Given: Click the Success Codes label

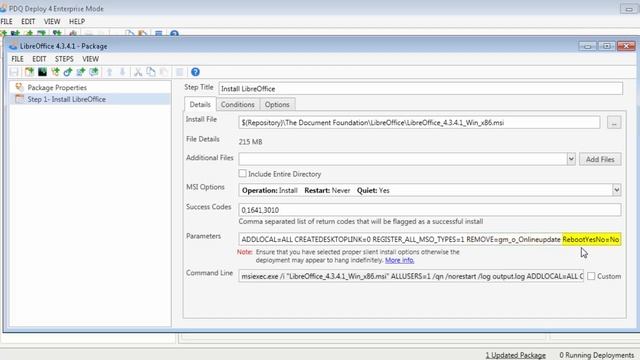Looking at the screenshot, I should click(209, 207).
